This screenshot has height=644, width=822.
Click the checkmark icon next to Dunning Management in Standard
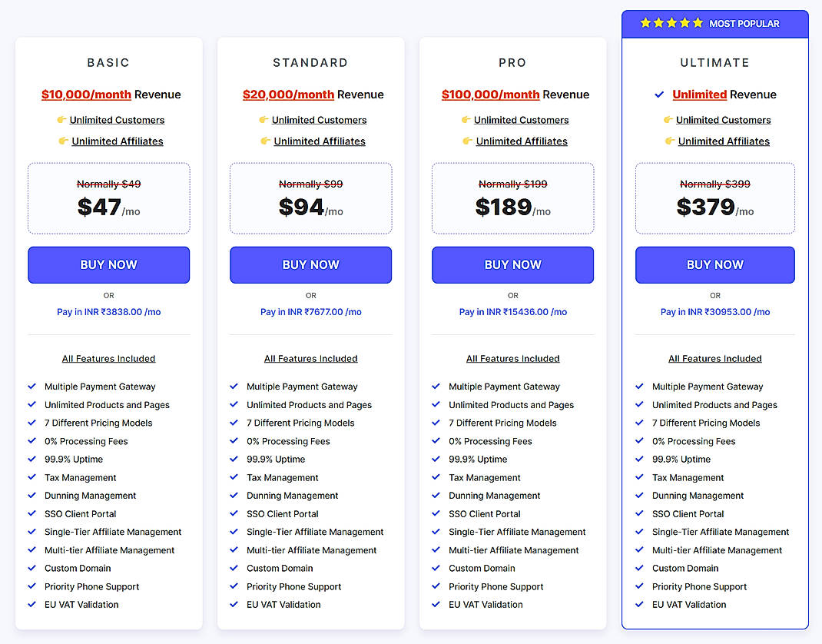[x=234, y=496]
